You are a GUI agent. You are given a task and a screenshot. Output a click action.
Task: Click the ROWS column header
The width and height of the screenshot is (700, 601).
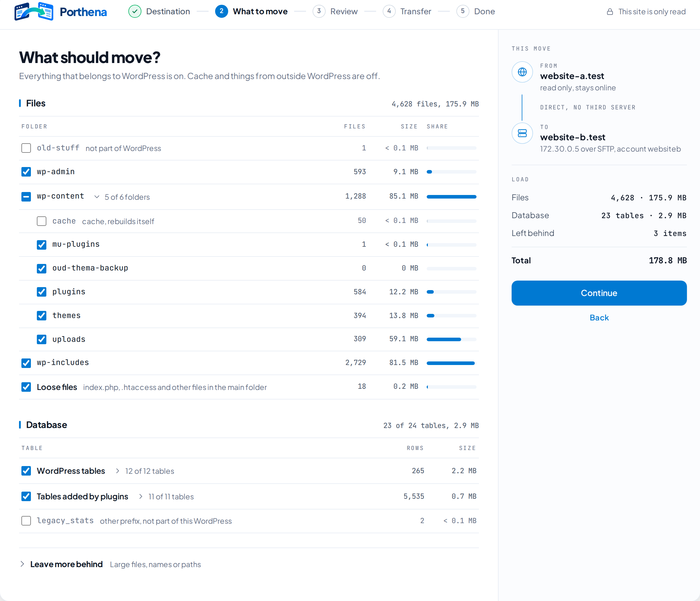click(x=415, y=448)
